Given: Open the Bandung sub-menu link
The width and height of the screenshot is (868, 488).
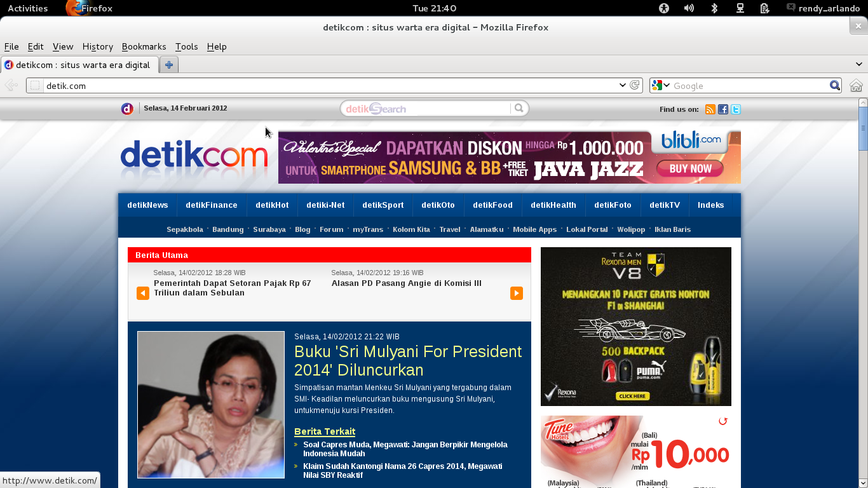Looking at the screenshot, I should pos(228,229).
